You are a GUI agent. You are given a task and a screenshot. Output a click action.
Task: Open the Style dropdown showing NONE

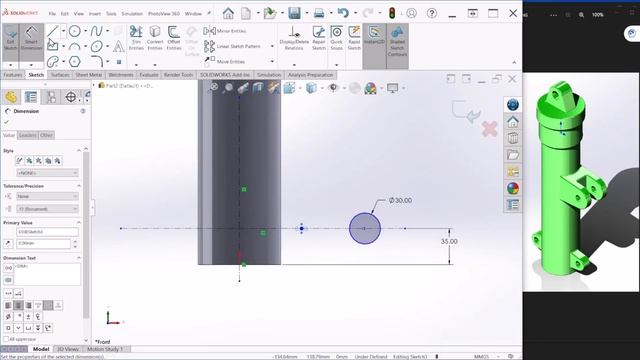[47, 173]
